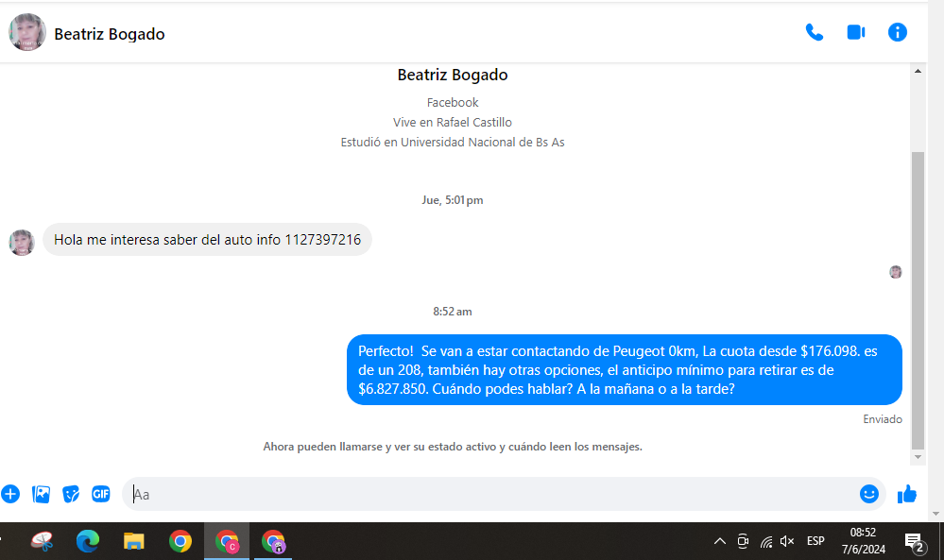Choose a sticker from the sticker icon
Image resolution: width=944 pixels, height=560 pixels.
[71, 494]
